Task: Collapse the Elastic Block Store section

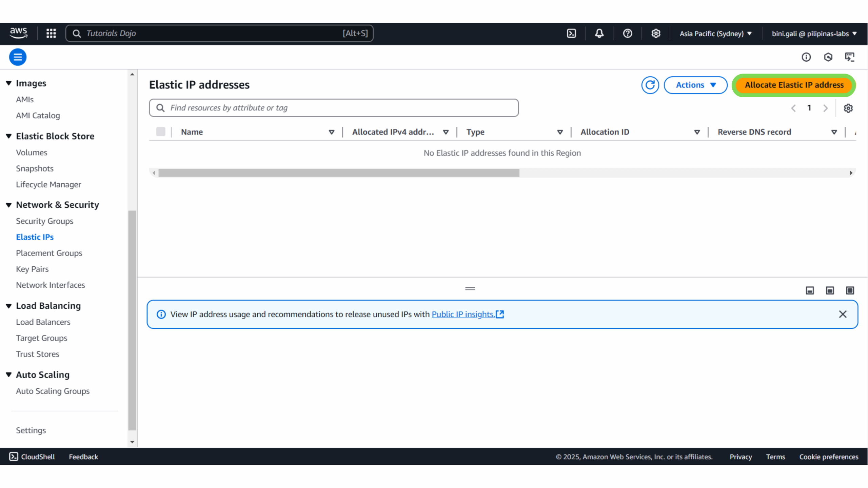Action: click(x=9, y=136)
